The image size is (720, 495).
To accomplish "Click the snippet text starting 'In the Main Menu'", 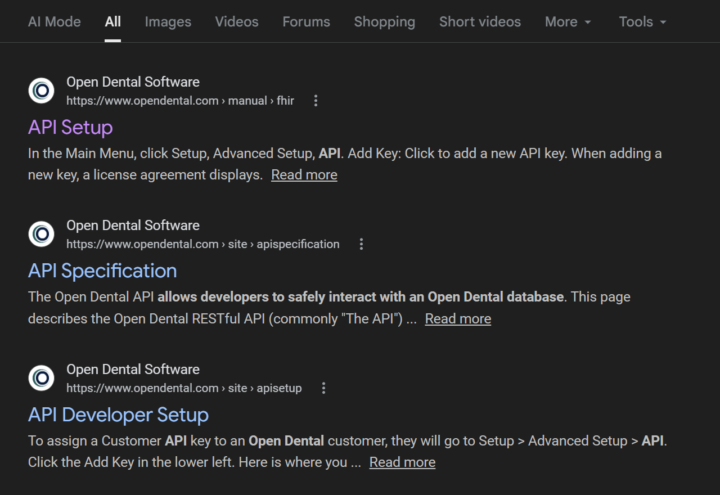I will click(345, 164).
